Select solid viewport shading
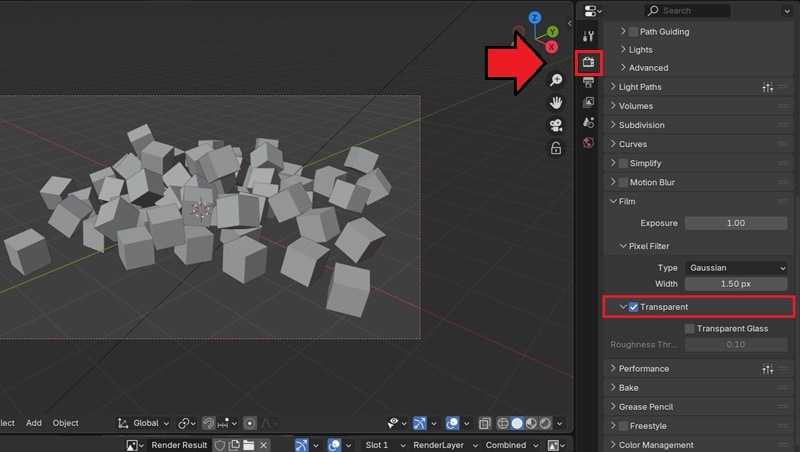Screen dimensions: 800x452 (517, 423)
